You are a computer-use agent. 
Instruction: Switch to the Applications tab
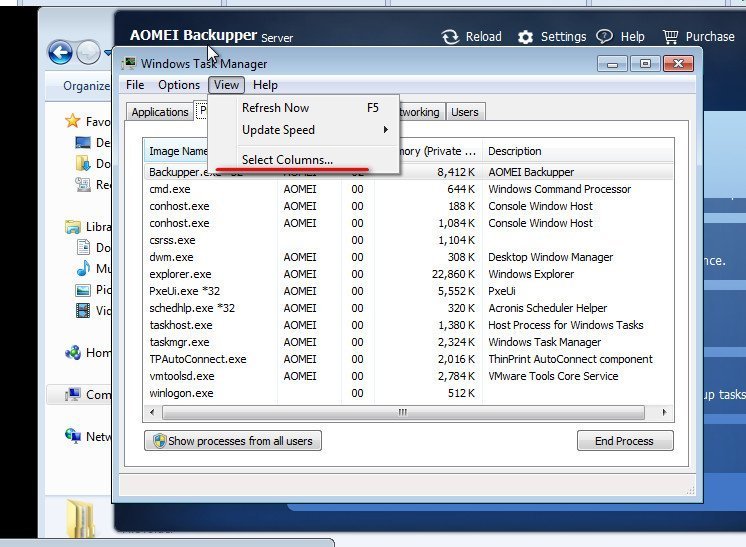160,112
